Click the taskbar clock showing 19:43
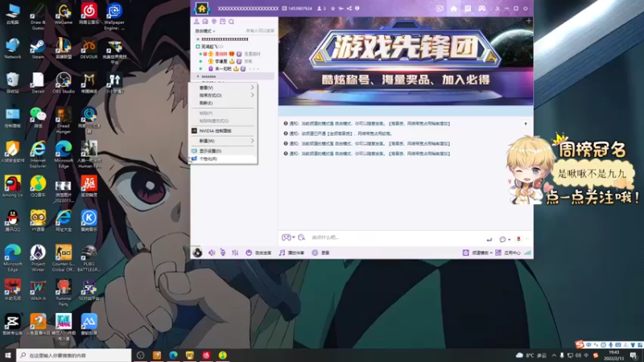This screenshot has width=644, height=362. 614,355
